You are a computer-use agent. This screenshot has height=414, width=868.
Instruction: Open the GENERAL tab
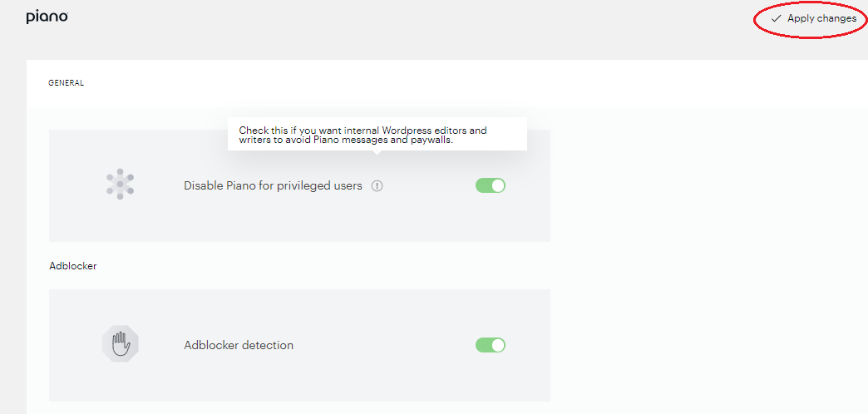66,83
